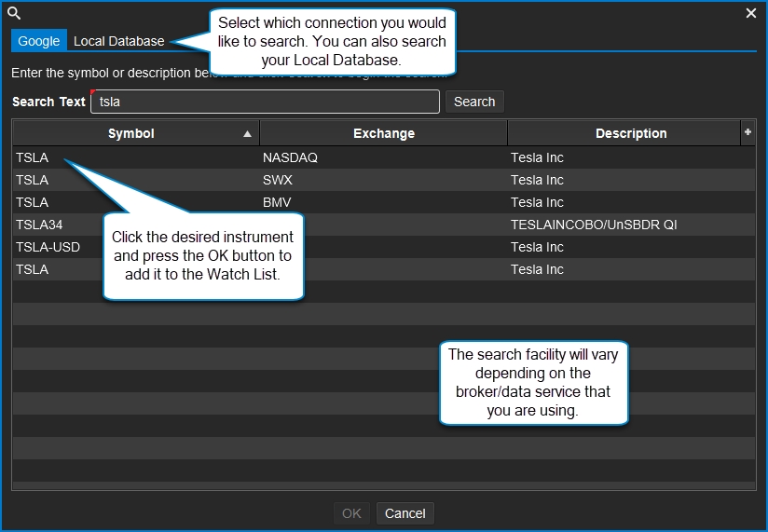Select the last TSLA row in results
The image size is (768, 532).
(x=33, y=269)
